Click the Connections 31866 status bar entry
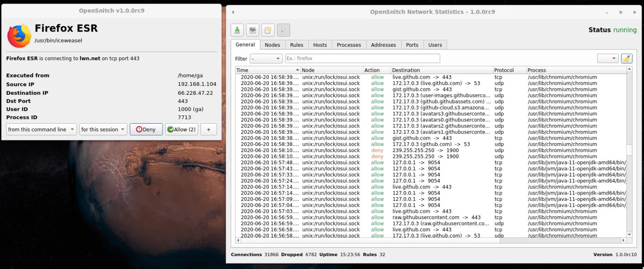Screen dimensions: 644x269 pos(255,255)
